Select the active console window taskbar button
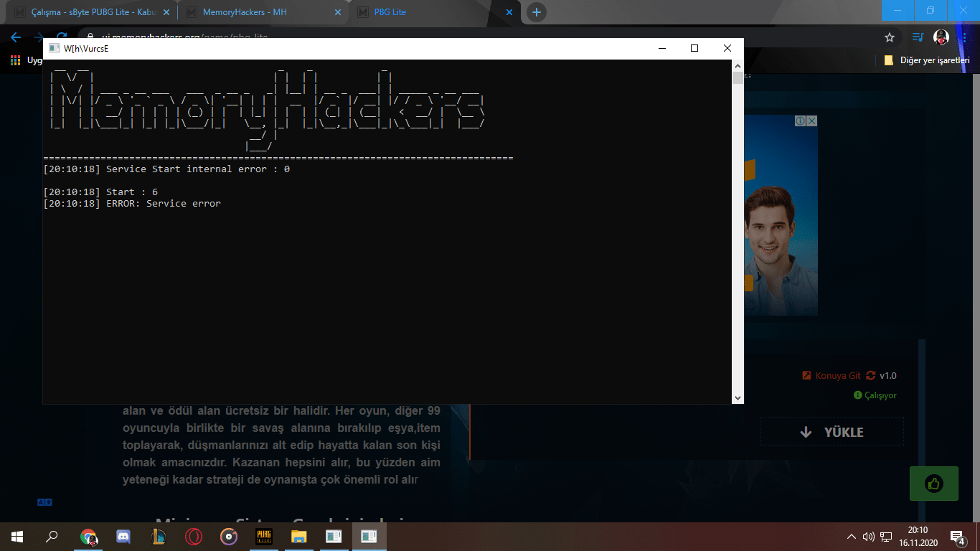This screenshot has height=551, width=980. point(369,536)
